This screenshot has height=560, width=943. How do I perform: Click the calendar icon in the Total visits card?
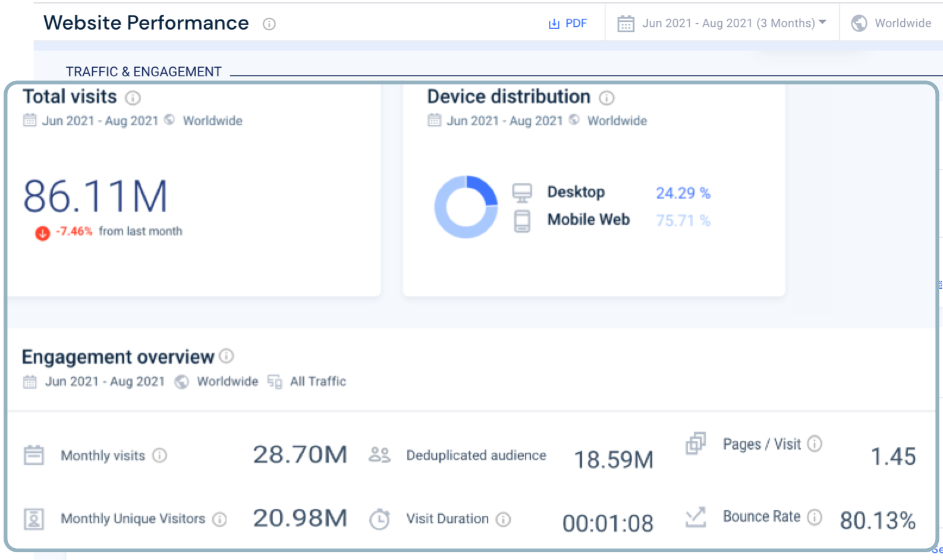coord(30,120)
